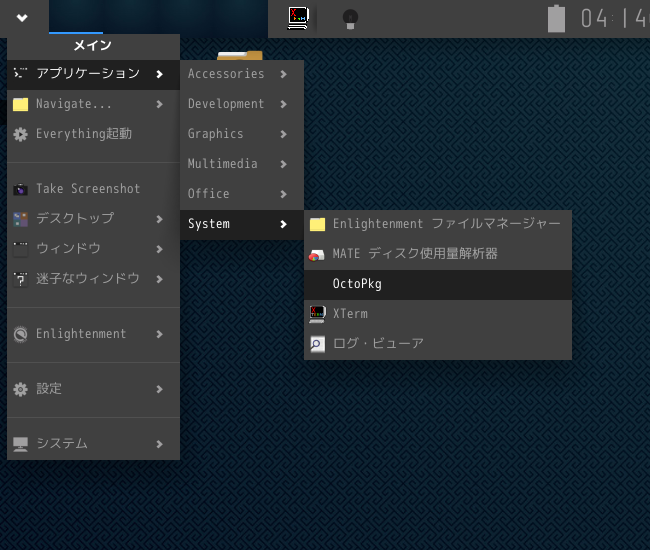
Task: Click the System submenu arrow
Action: (284, 224)
